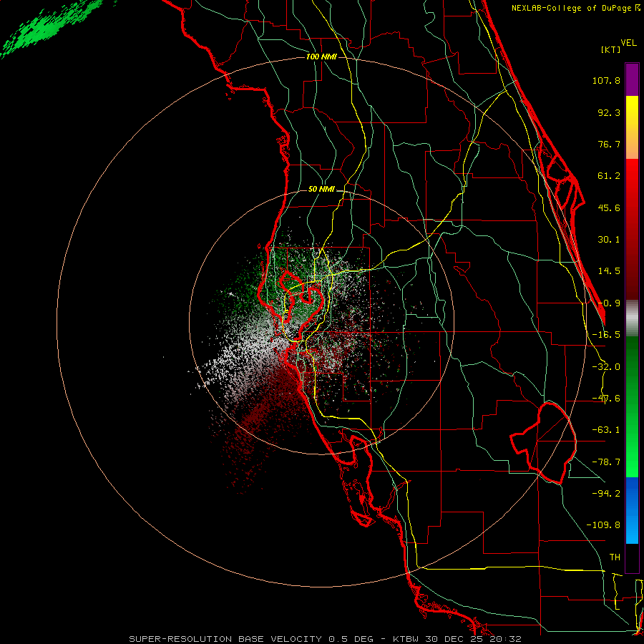Click the -47.6 velocity scale value
644x644 pixels.
click(x=606, y=399)
